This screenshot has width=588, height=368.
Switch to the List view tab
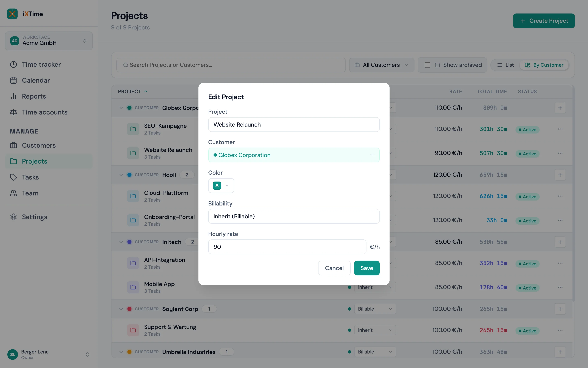coord(505,65)
